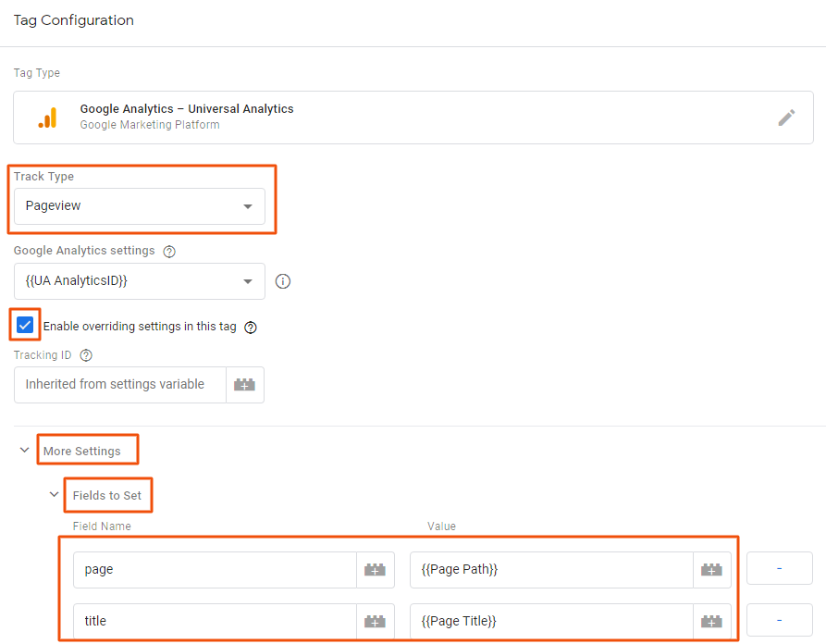Screen dimensions: 826x644
Task: Click the Google Analytics orange bar logo
Action: coord(48,118)
